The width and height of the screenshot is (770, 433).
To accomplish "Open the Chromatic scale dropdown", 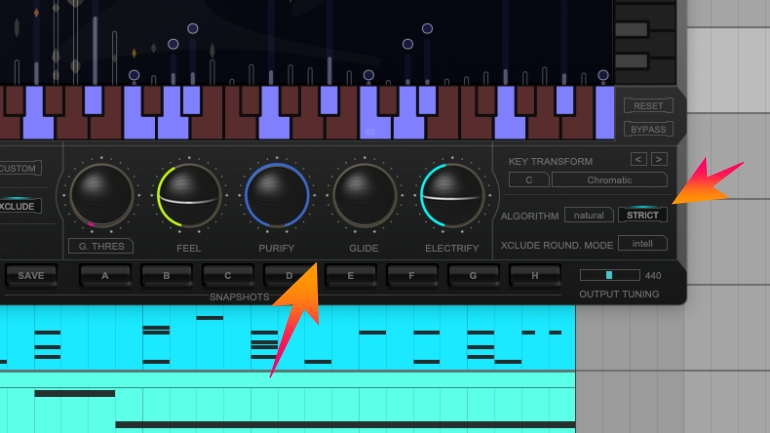I will [609, 181].
